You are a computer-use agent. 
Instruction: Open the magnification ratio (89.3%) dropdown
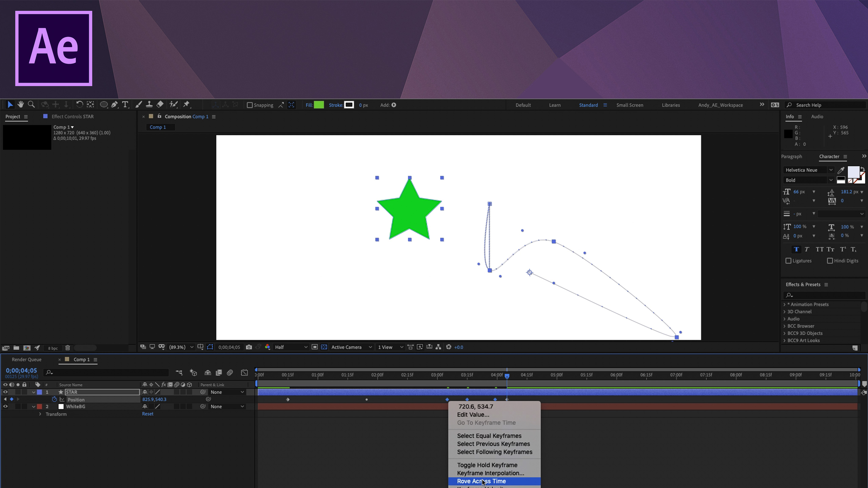pos(181,347)
